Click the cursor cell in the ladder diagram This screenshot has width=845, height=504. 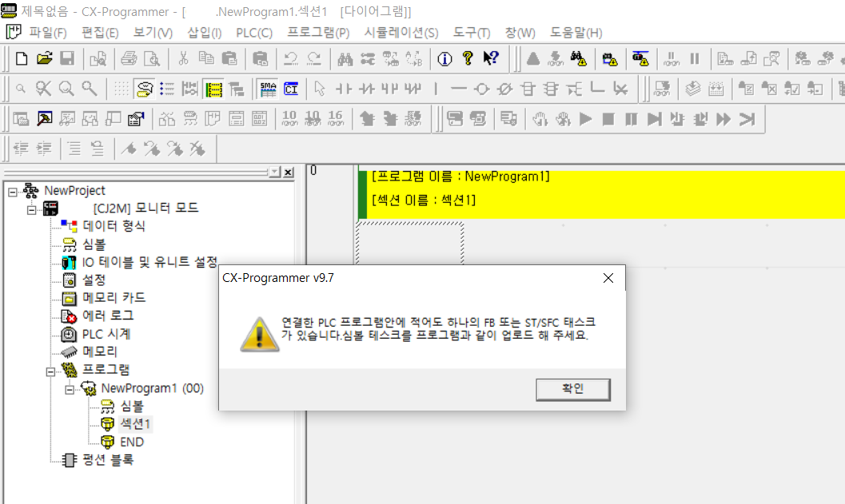pos(409,243)
